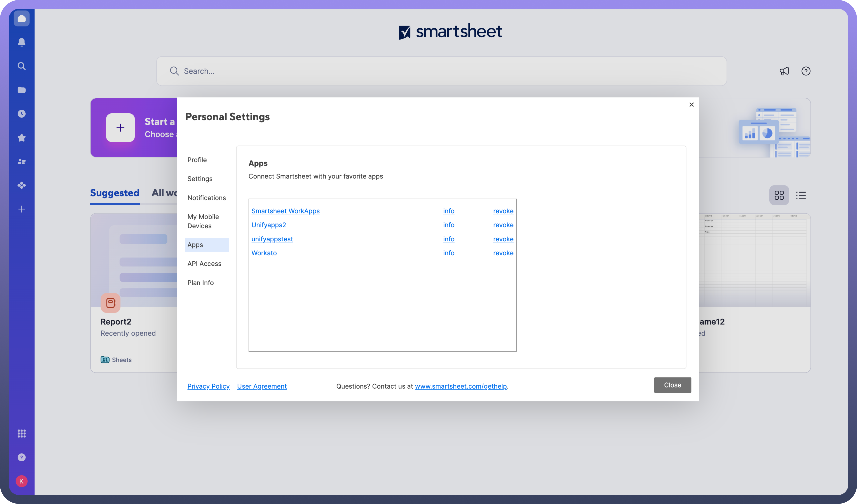Go to Plan Info section
This screenshot has width=857, height=504.
pyautogui.click(x=200, y=283)
